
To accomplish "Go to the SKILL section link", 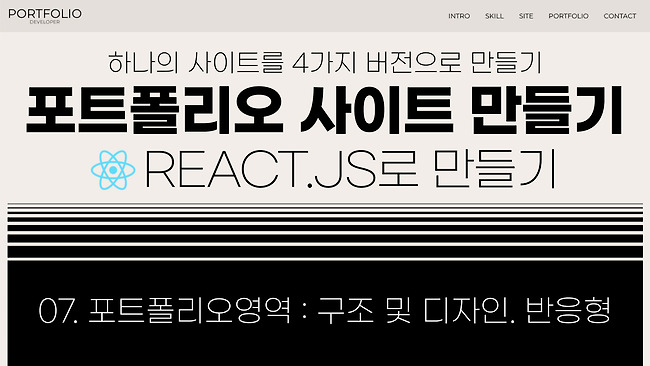I will 494,16.
